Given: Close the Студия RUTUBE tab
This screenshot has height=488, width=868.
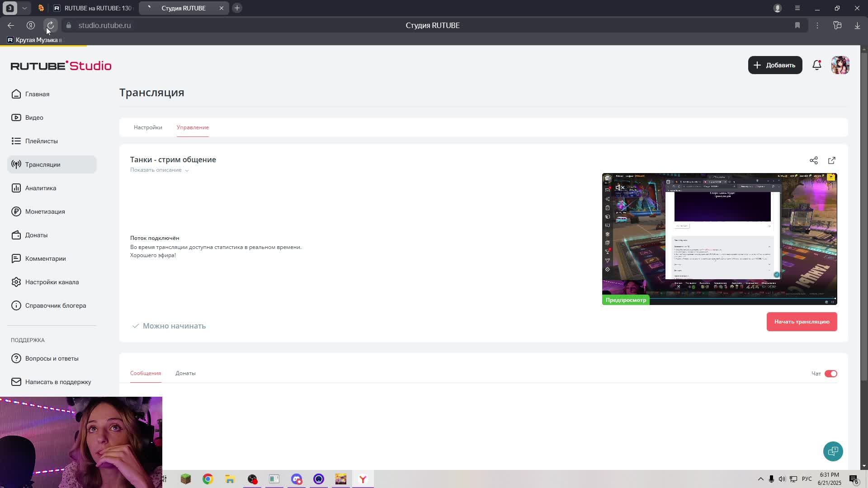Looking at the screenshot, I should tap(222, 8).
